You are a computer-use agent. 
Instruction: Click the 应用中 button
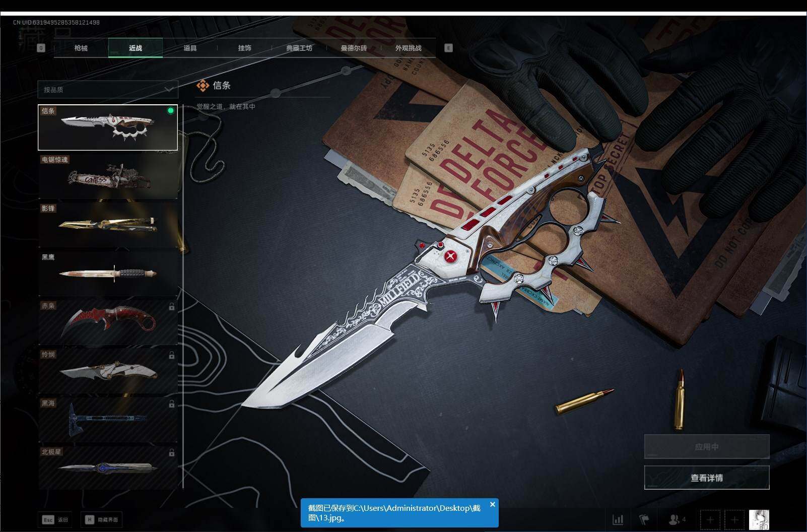point(707,447)
